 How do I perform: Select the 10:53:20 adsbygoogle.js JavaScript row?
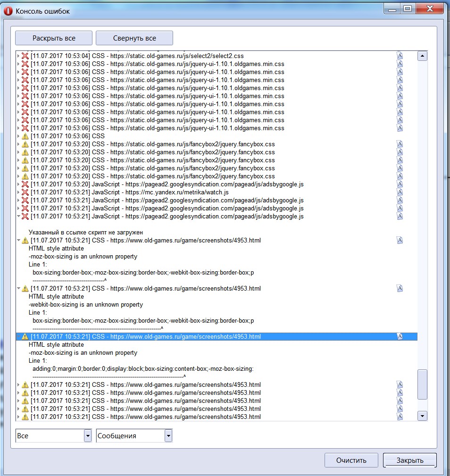tap(167, 184)
